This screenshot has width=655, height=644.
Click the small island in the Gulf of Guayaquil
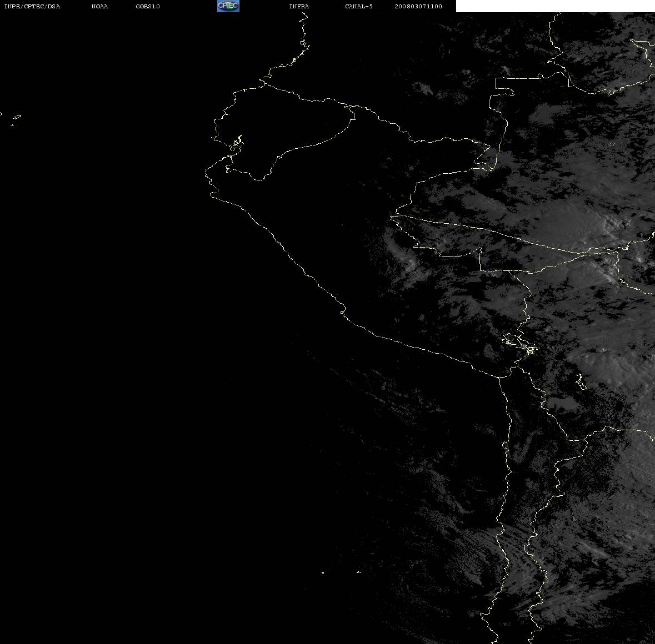click(237, 144)
